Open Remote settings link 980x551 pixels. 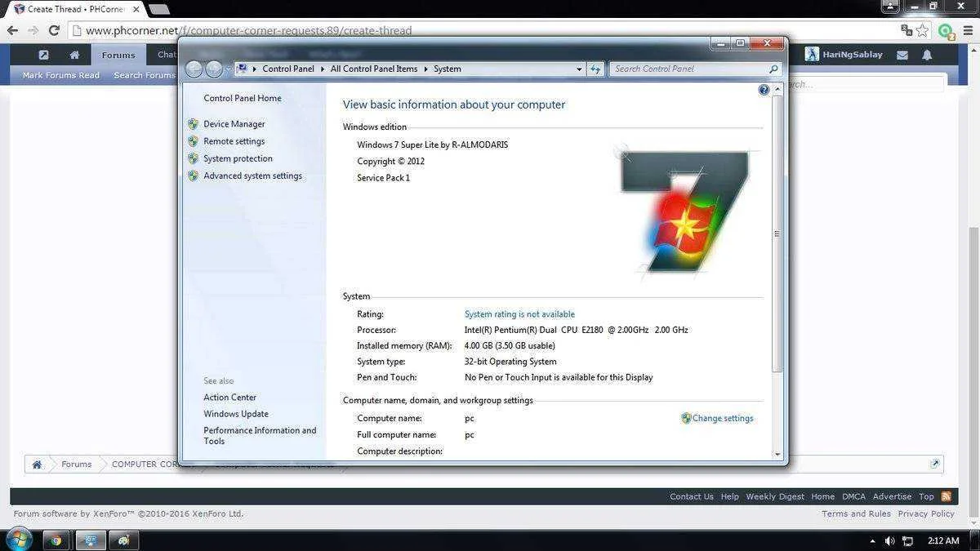pos(234,141)
